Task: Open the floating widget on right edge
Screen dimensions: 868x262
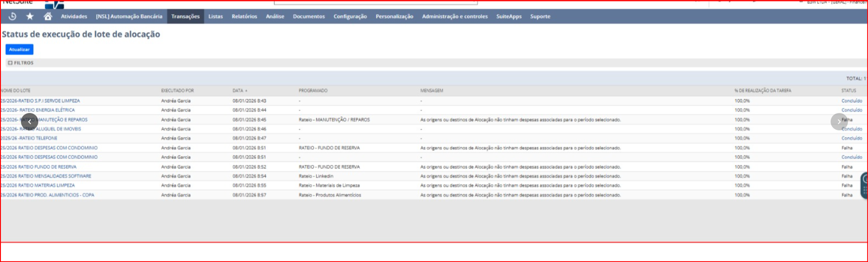Action: coord(864,185)
